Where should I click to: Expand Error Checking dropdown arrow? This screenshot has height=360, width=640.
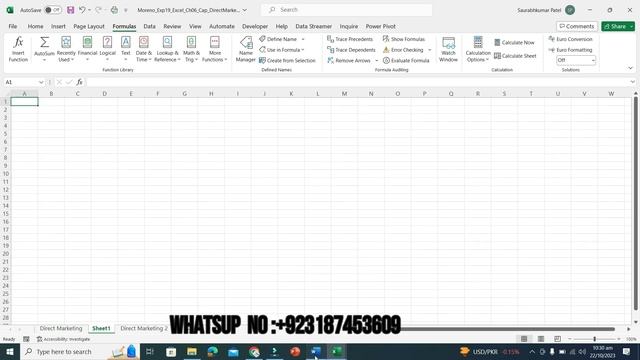point(429,50)
